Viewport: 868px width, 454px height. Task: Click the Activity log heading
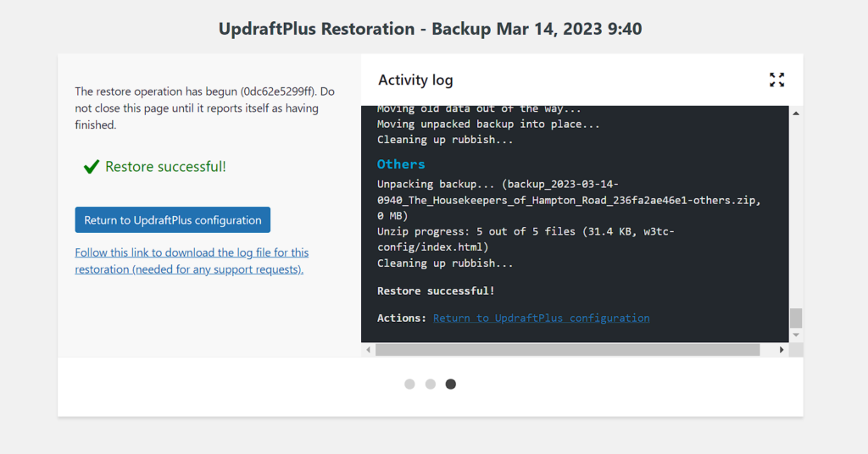click(x=415, y=80)
